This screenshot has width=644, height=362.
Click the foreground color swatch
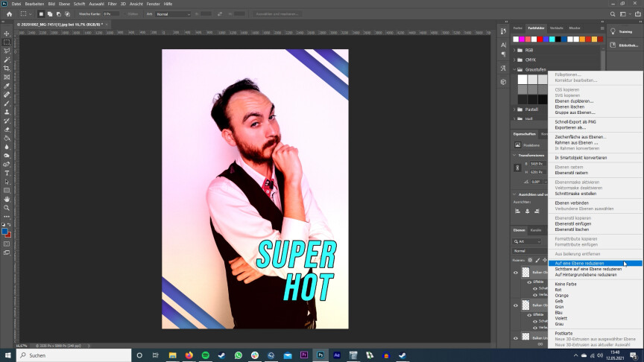[5, 232]
